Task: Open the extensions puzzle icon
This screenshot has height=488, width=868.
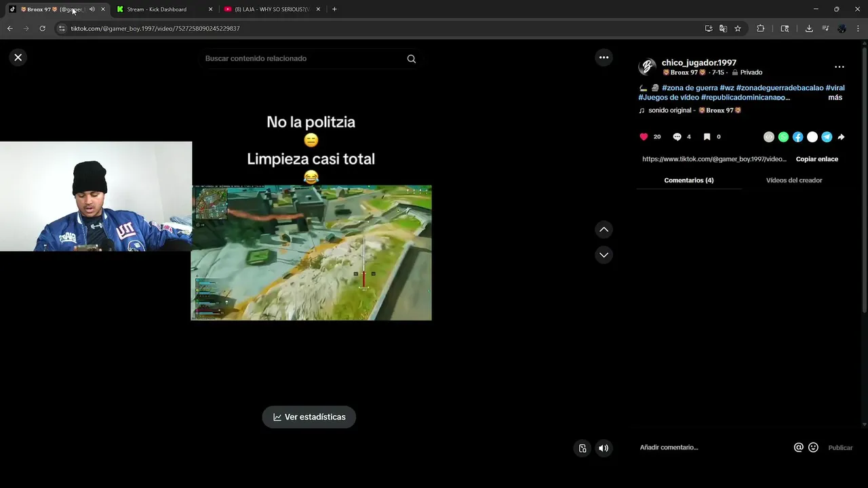Action: point(760,28)
